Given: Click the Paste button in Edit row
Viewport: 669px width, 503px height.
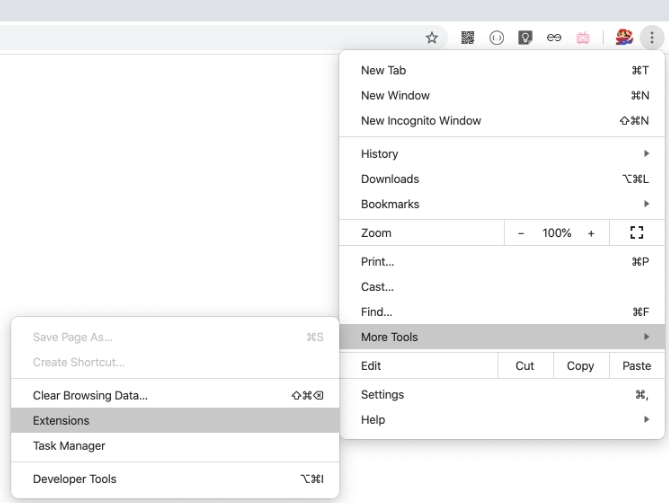Looking at the screenshot, I should pos(636,366).
